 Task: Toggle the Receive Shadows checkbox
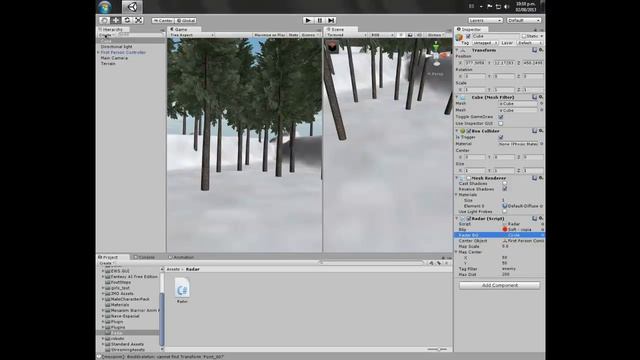[505, 189]
